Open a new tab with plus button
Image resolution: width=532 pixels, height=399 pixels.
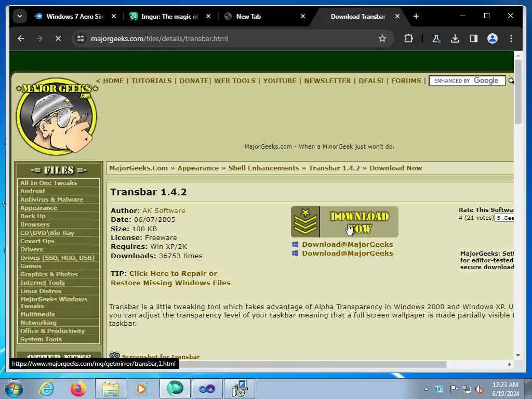pyautogui.click(x=416, y=16)
